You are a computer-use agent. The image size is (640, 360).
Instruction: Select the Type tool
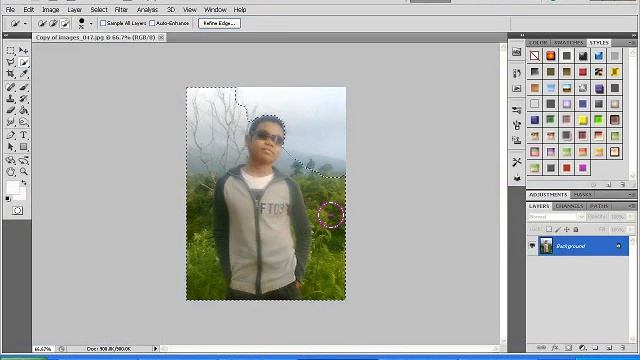tap(24, 135)
